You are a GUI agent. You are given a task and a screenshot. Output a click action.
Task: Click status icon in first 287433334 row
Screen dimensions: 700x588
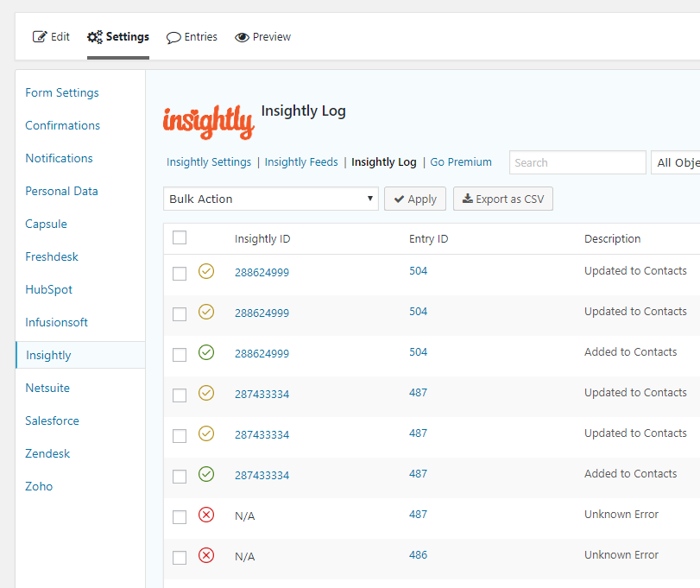coord(206,393)
